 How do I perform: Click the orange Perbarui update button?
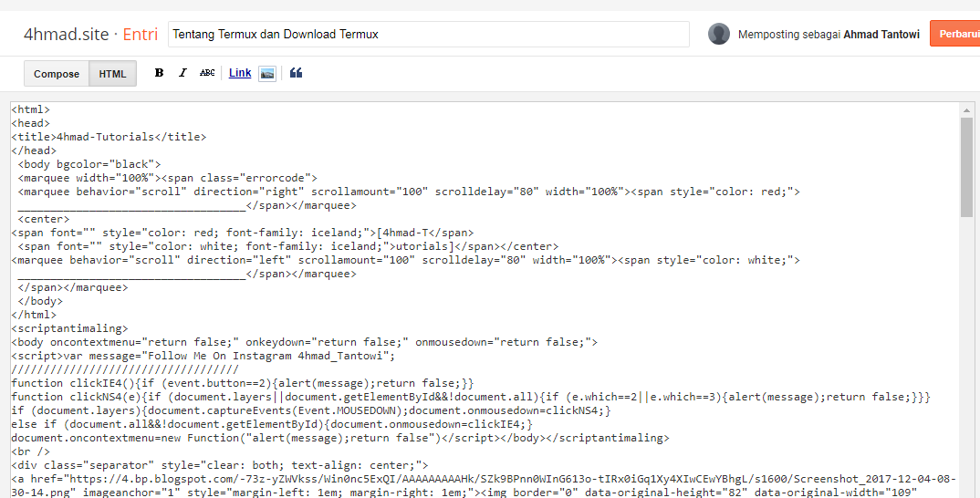tap(955, 34)
